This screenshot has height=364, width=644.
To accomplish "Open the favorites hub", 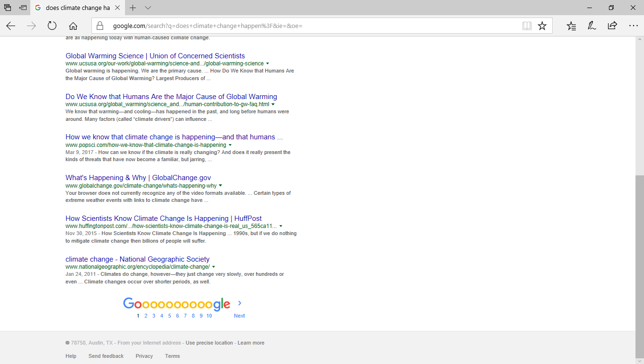I will (x=572, y=26).
